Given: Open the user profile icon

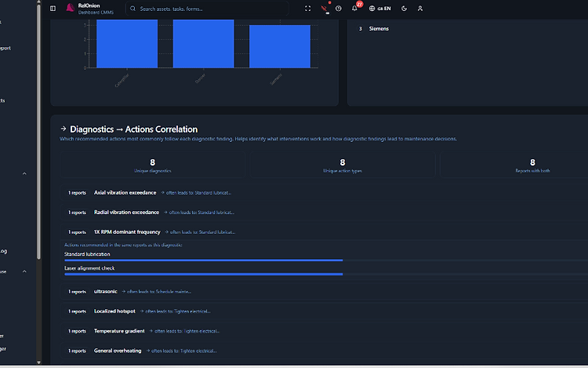Looking at the screenshot, I should tap(420, 9).
